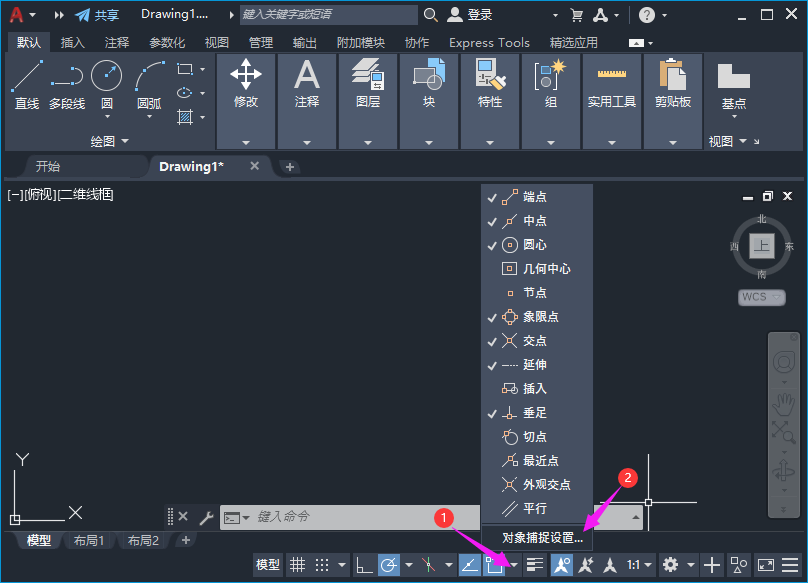Open the 剪贴板 clipboard panel
This screenshot has height=583, width=808.
pyautogui.click(x=673, y=101)
